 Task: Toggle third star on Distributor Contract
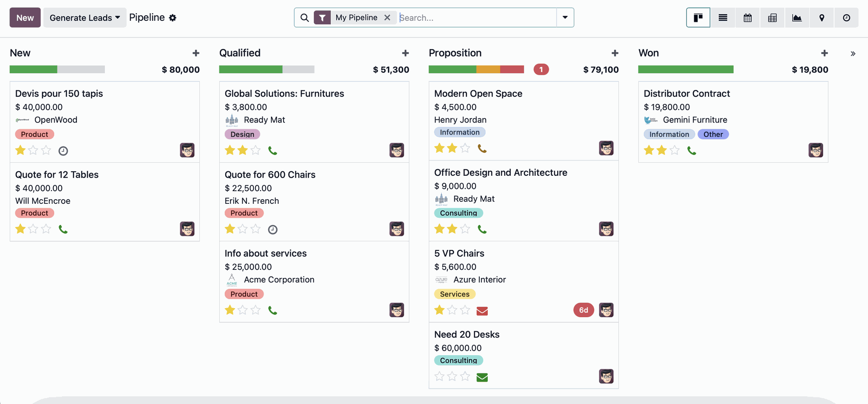675,150
